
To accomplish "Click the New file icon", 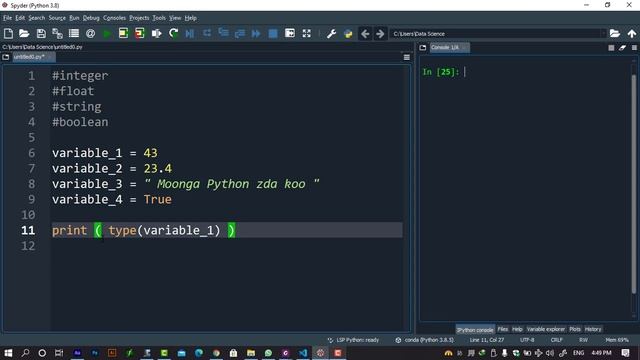I will tap(8, 33).
